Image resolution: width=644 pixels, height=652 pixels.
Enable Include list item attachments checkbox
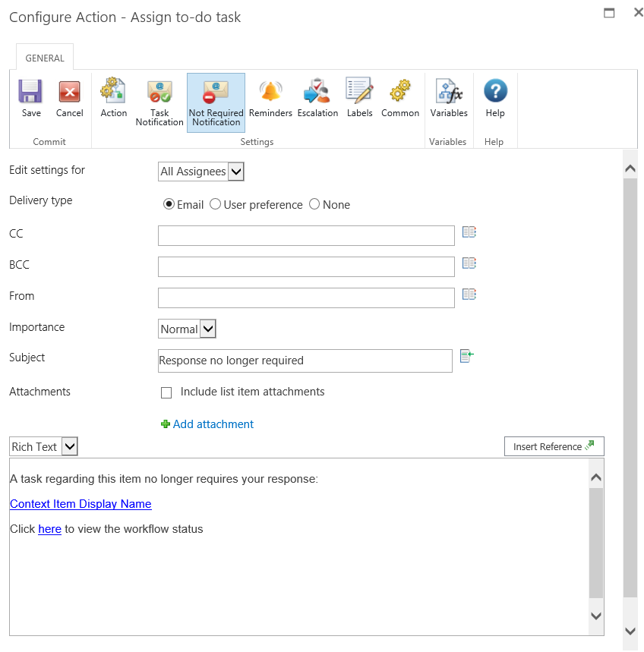pos(166,393)
